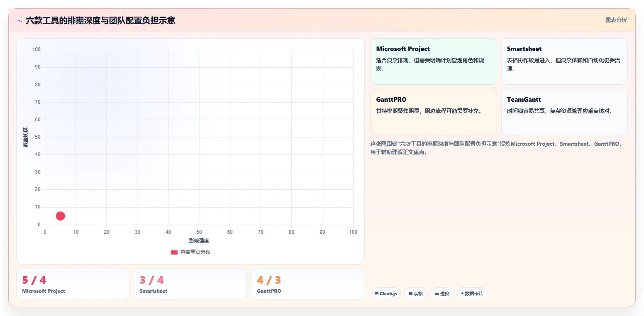Click text 适合复杂排期，但需要明确计划管理角色和规则

[x=430, y=64]
